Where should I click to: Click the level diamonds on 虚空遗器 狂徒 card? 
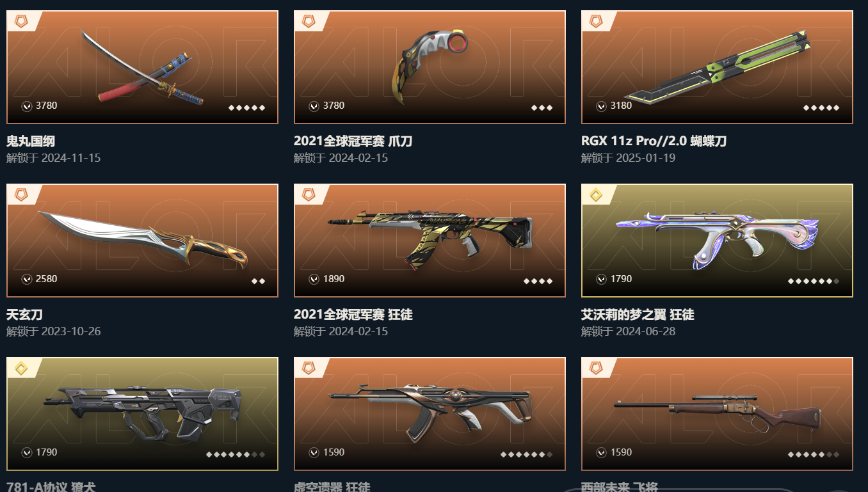tap(526, 454)
